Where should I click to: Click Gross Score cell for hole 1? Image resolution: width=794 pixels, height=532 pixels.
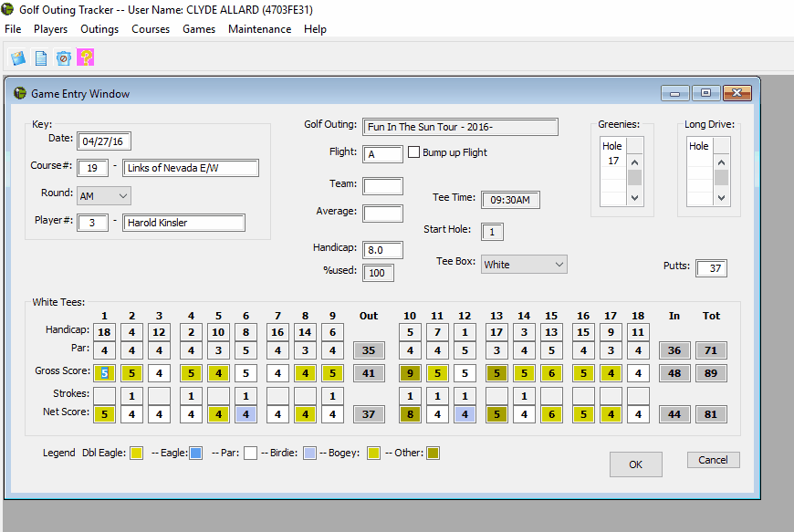point(104,373)
